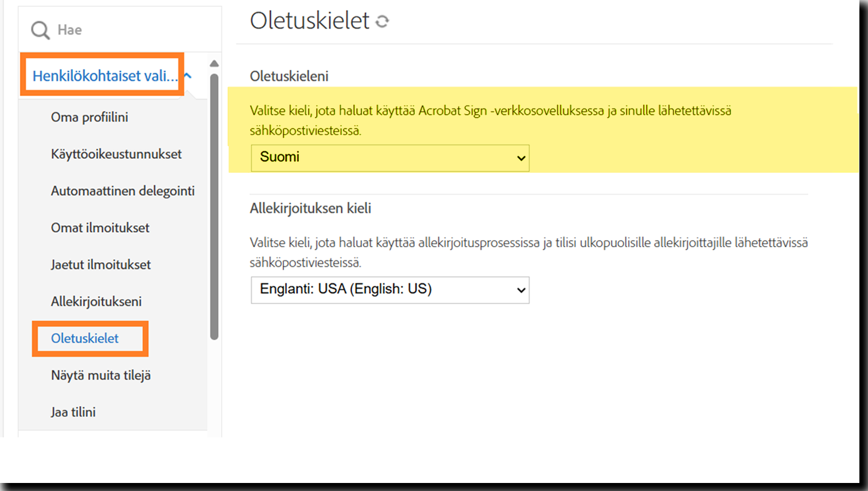Click the Oletuskieleni section label
Viewport: 868px width, 491px height.
tap(289, 76)
